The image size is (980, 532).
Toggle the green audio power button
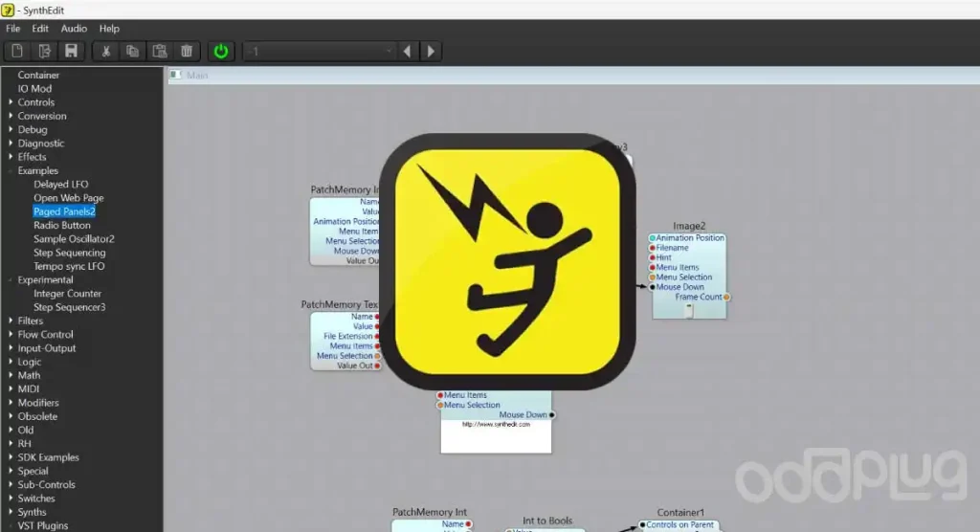click(x=221, y=51)
